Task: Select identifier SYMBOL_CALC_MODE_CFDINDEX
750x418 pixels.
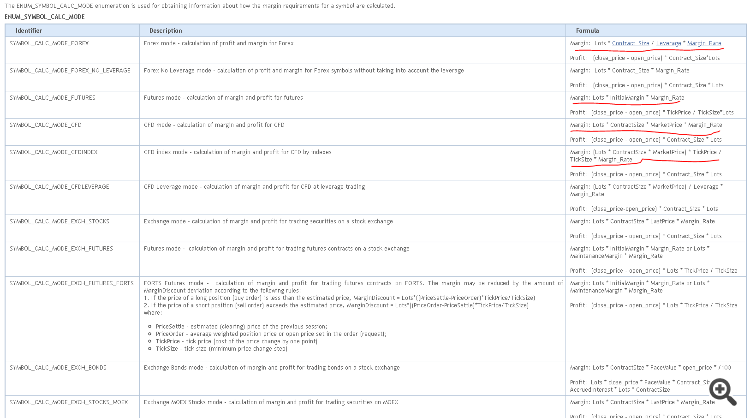Action: (x=53, y=152)
